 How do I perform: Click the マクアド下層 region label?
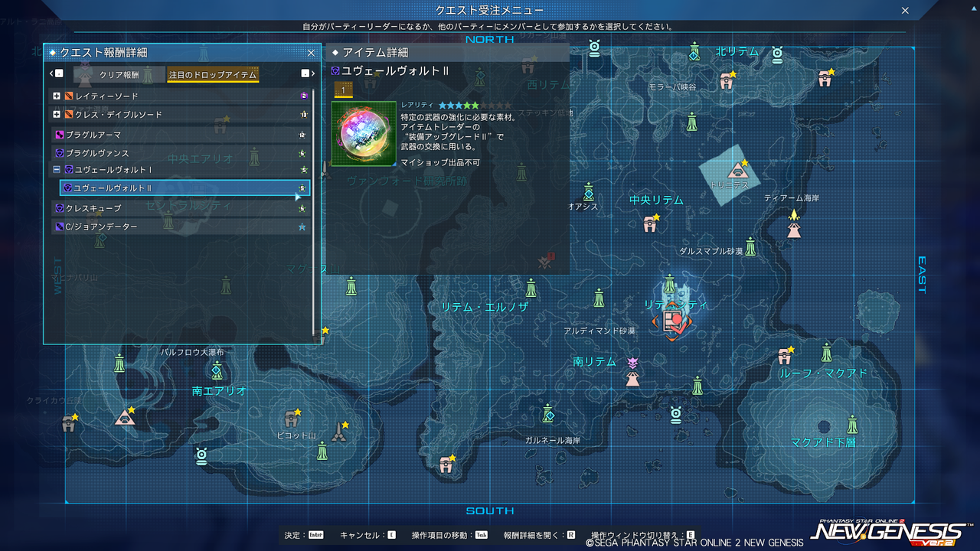(x=823, y=443)
